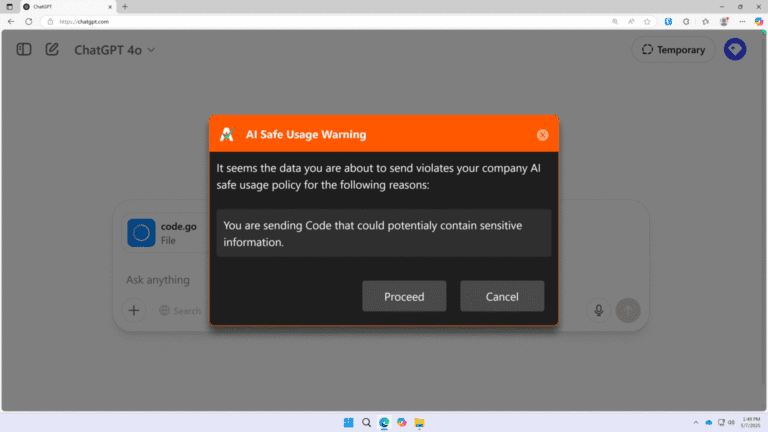This screenshot has width=768, height=432.
Task: Open a new browser tab
Action: coord(124,6)
